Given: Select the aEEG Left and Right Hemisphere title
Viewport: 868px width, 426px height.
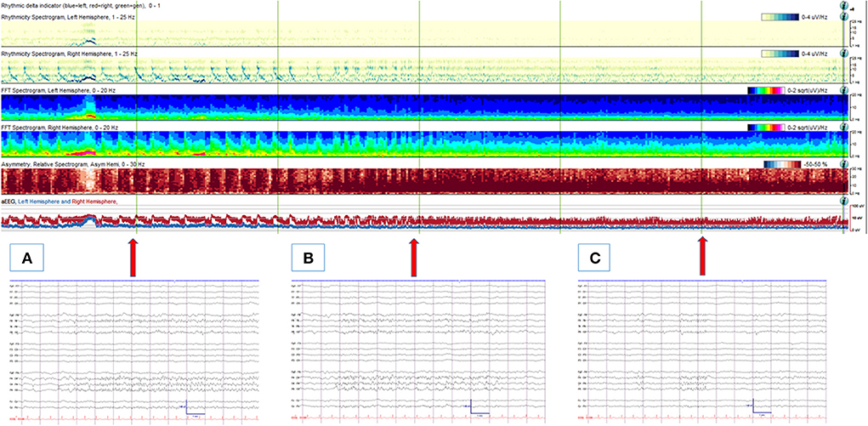Looking at the screenshot, I should point(60,202).
